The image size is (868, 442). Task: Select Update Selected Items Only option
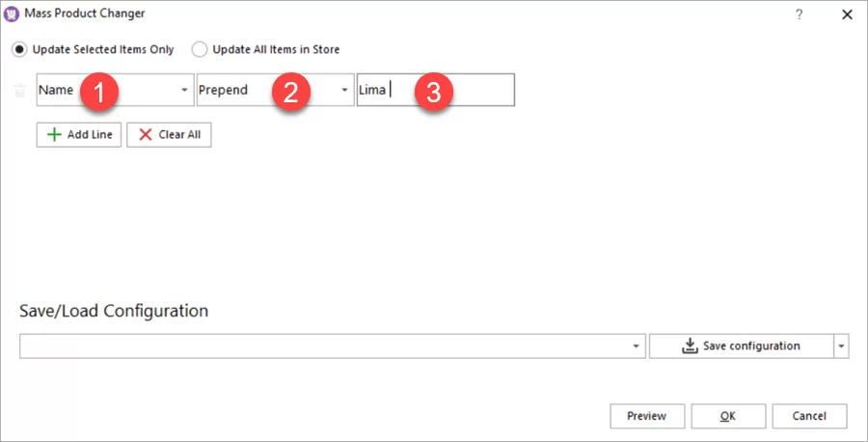[x=18, y=49]
